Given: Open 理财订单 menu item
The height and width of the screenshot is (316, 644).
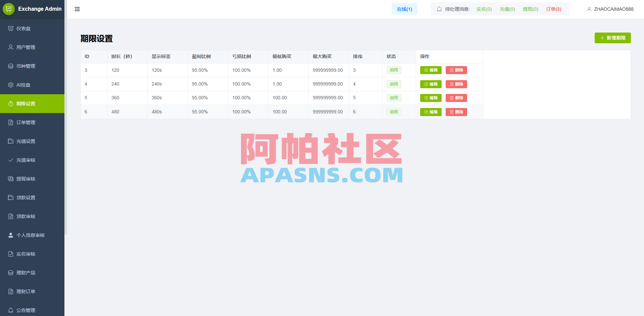Looking at the screenshot, I should [x=32, y=292].
